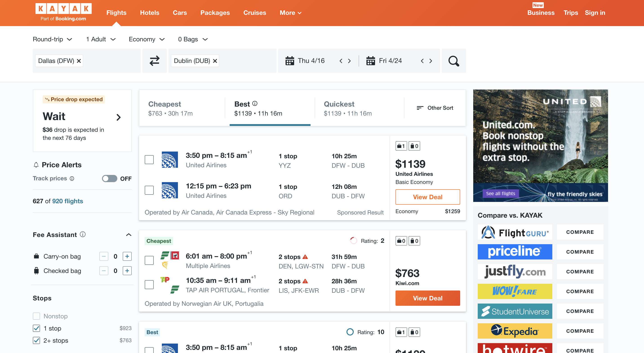Viewport: 644px width, 353px height.
Task: Go to the Packages tab
Action: coord(215,13)
